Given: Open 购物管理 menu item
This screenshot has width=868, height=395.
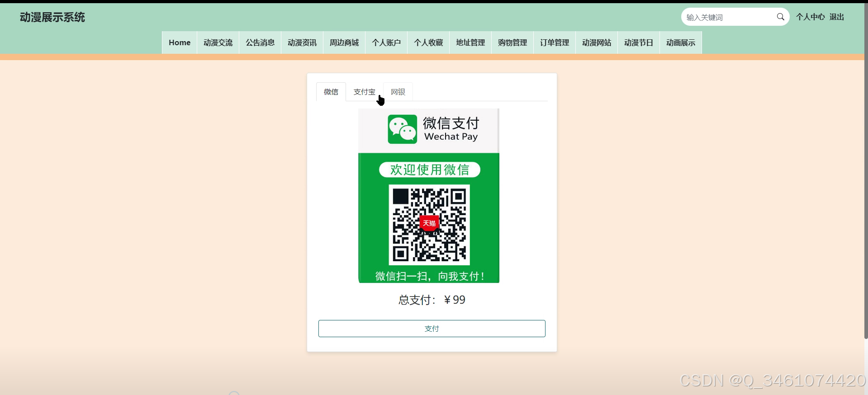Looking at the screenshot, I should 512,42.
